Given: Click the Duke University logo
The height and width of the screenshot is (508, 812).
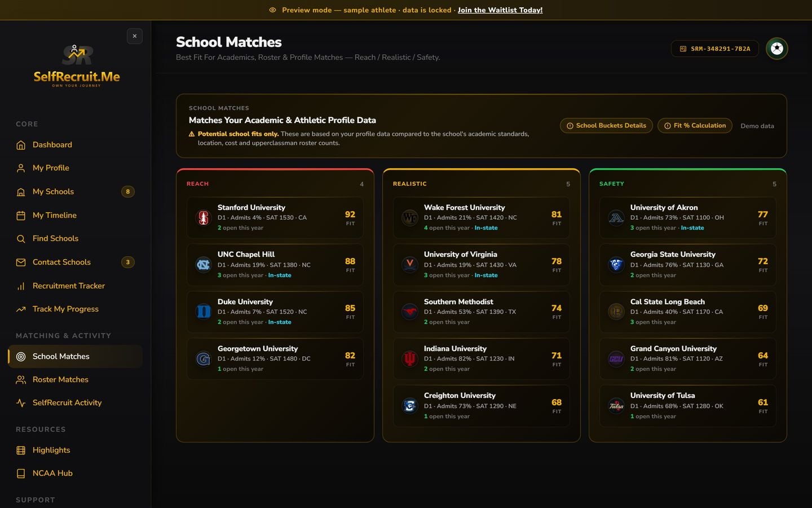Looking at the screenshot, I should (x=204, y=311).
